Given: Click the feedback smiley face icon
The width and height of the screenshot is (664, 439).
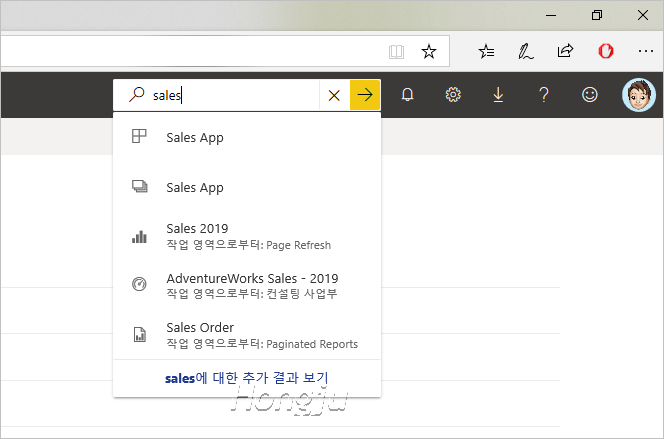Looking at the screenshot, I should tap(589, 94).
